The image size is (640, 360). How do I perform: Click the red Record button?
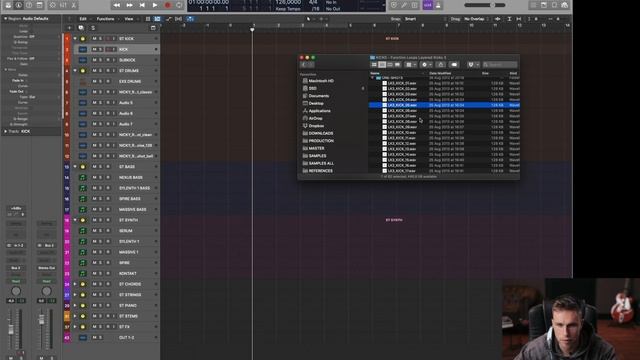(167, 5)
